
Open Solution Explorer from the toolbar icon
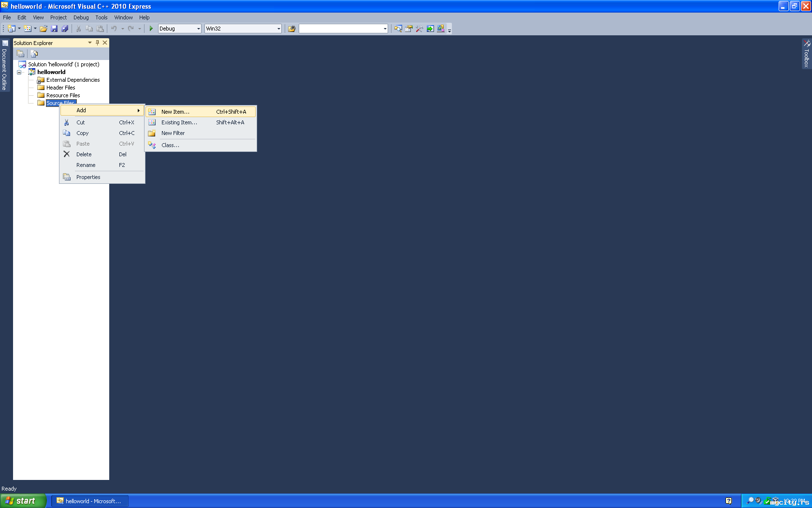click(x=398, y=29)
